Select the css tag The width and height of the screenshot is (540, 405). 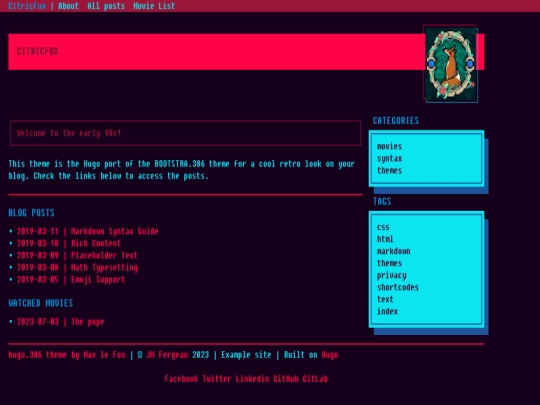(383, 227)
